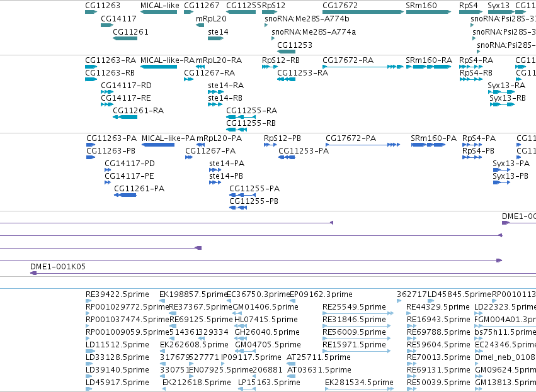The image size is (536, 392).
Task: Click EST EP09162.3prime
Action: pyautogui.click(x=321, y=294)
